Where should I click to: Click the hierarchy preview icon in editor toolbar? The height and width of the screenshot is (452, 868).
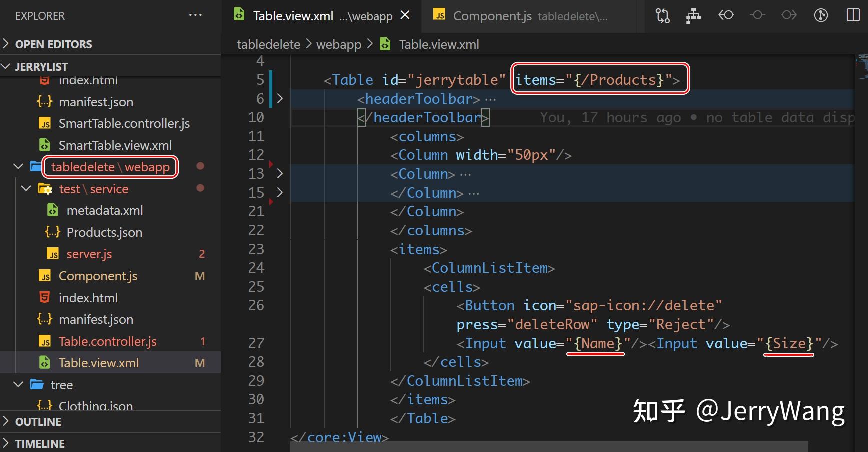693,15
